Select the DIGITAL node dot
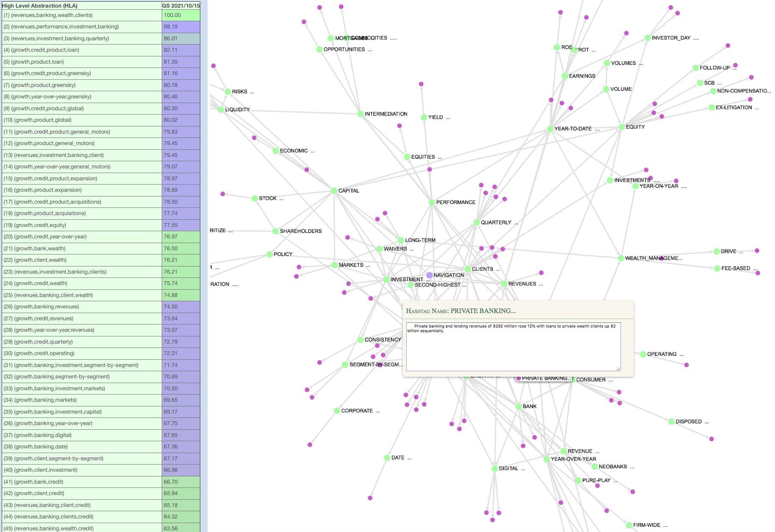 (x=494, y=469)
